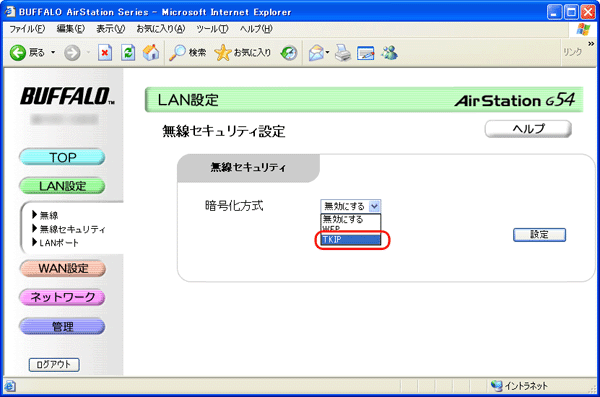The width and height of the screenshot is (600, 397).
Task: Print the page with the printer icon
Action: click(343, 53)
